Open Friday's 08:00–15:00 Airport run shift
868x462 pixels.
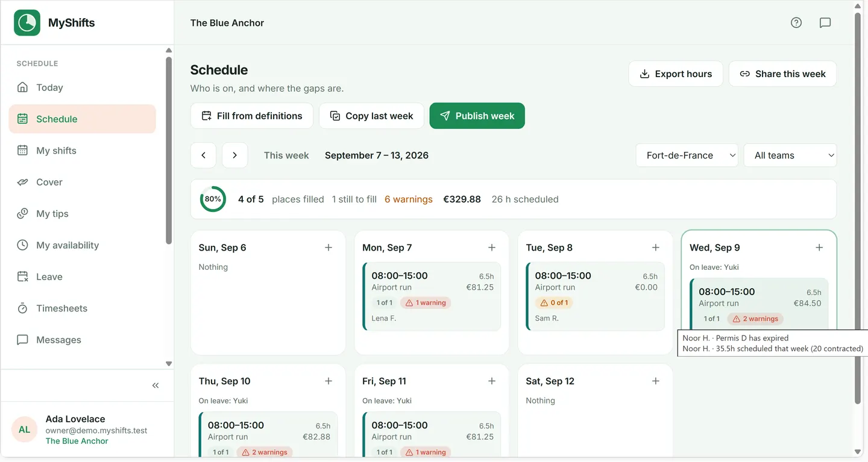[x=432, y=434]
